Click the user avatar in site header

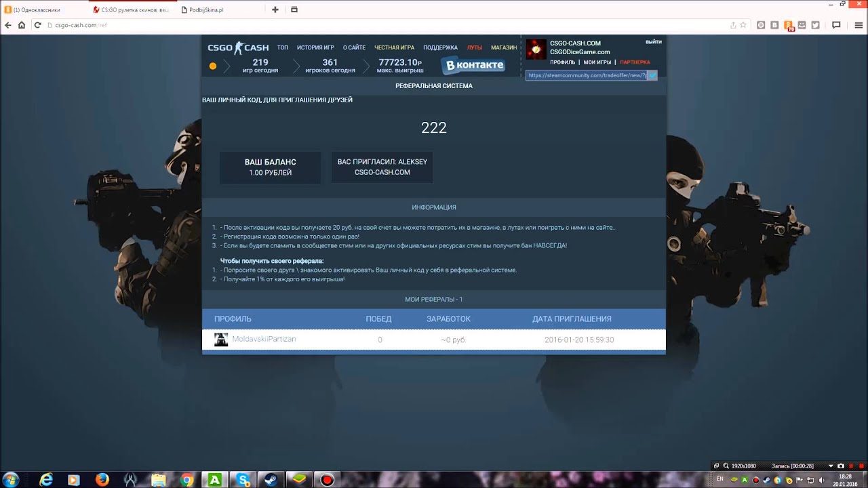536,49
